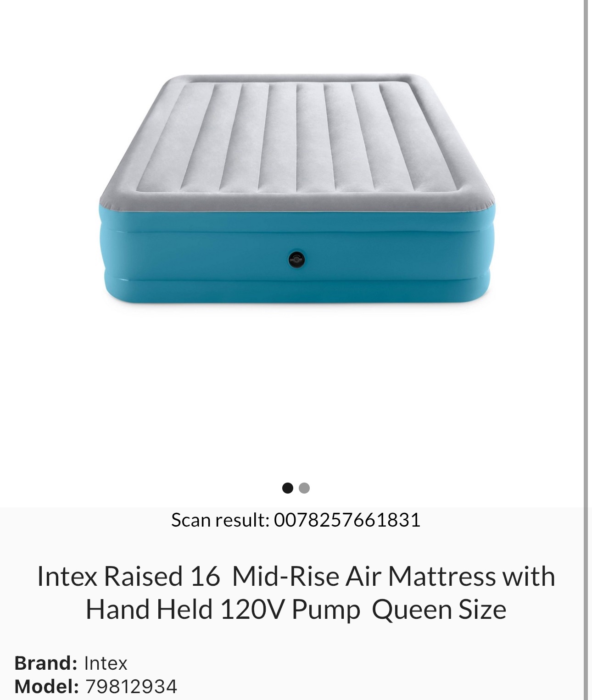
Task: Click the Intex brand value
Action: click(106, 663)
